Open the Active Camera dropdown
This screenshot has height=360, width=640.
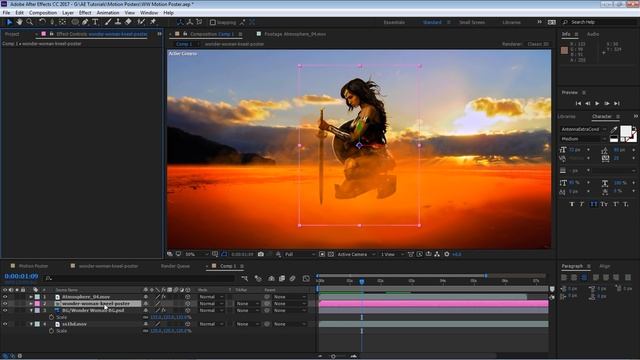tap(356, 254)
